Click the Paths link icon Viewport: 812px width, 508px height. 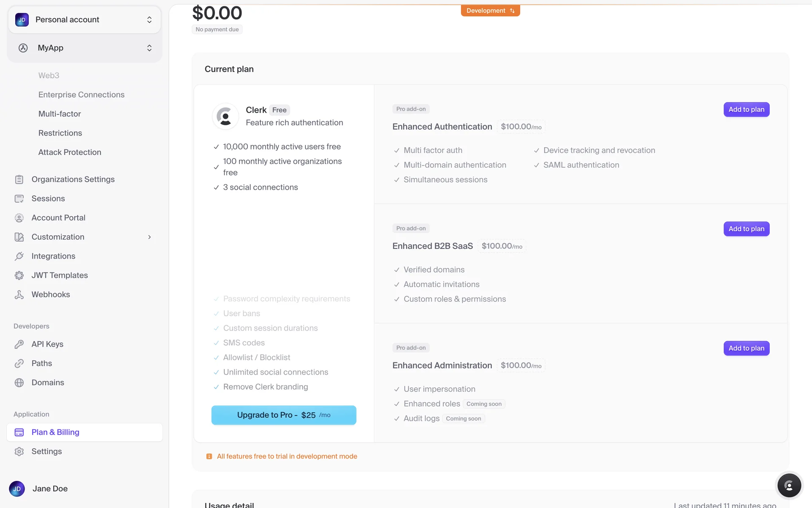click(19, 364)
